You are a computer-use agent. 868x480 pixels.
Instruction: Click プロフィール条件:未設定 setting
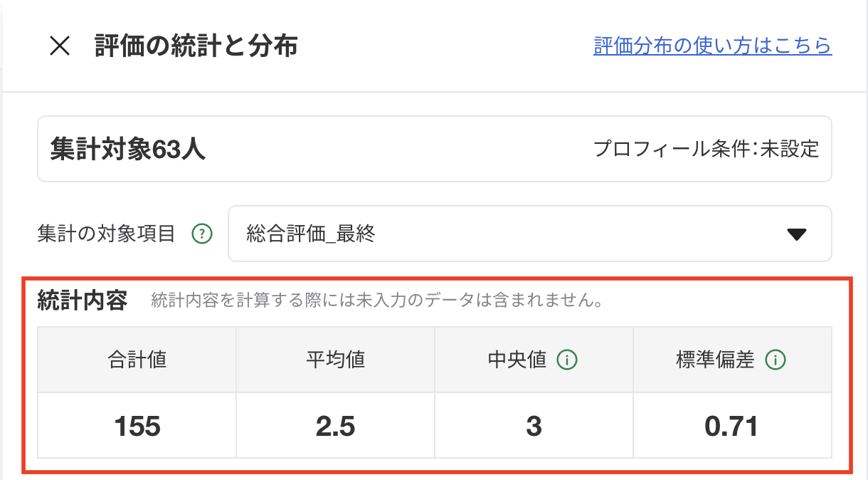pos(706,150)
